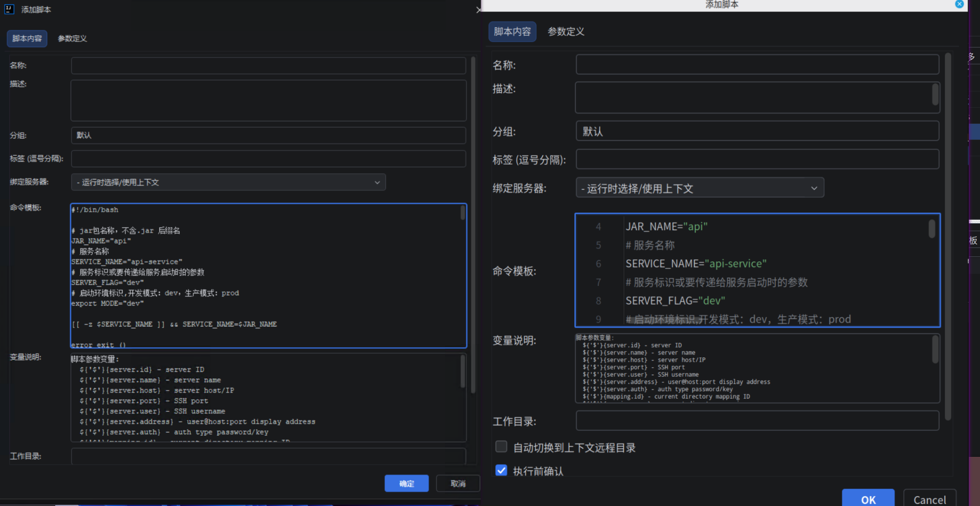Click line SERVICE_NAME="api-service" in right editor
The width and height of the screenshot is (980, 506).
(x=696, y=263)
